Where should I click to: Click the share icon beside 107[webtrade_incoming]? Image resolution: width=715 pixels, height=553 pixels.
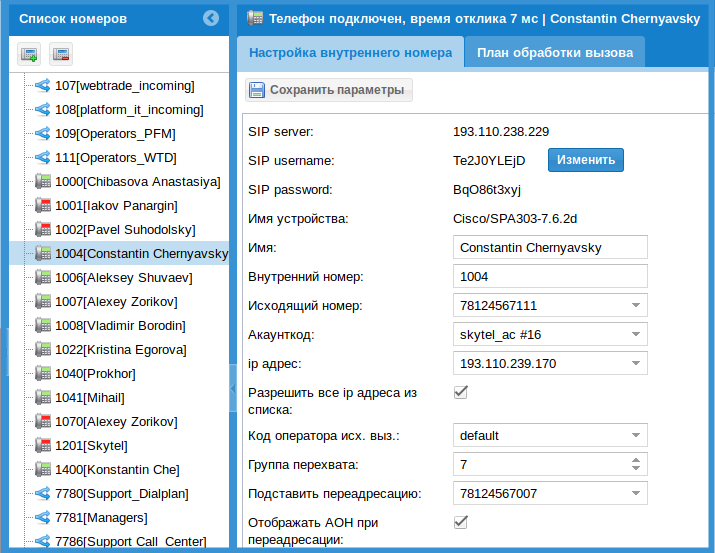point(43,86)
